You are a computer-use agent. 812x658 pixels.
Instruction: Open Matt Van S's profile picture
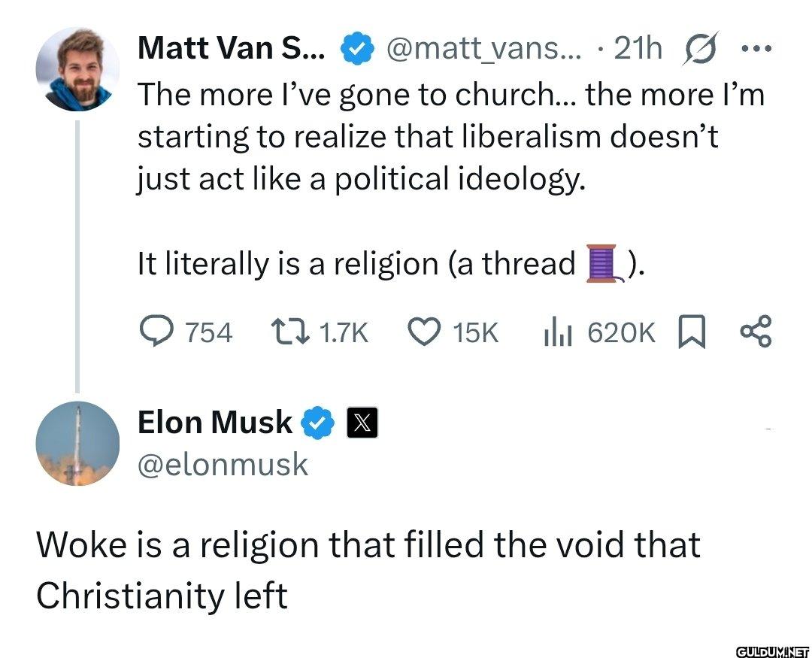77,70
